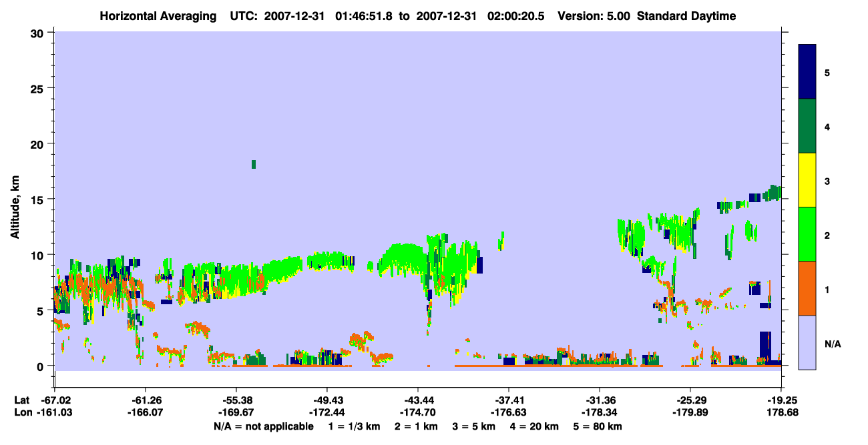The height and width of the screenshot is (445, 868).
Task: Click legend text '2 = 1 km'
Action: click(416, 426)
